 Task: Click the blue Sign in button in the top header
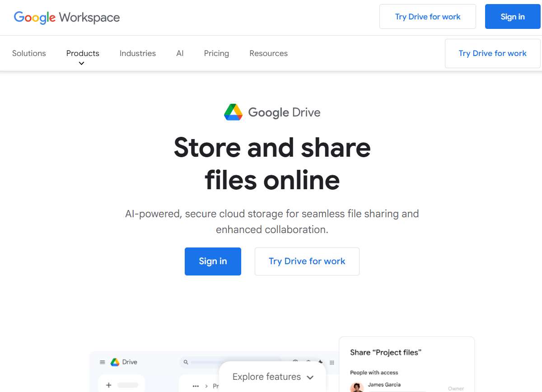click(x=513, y=17)
